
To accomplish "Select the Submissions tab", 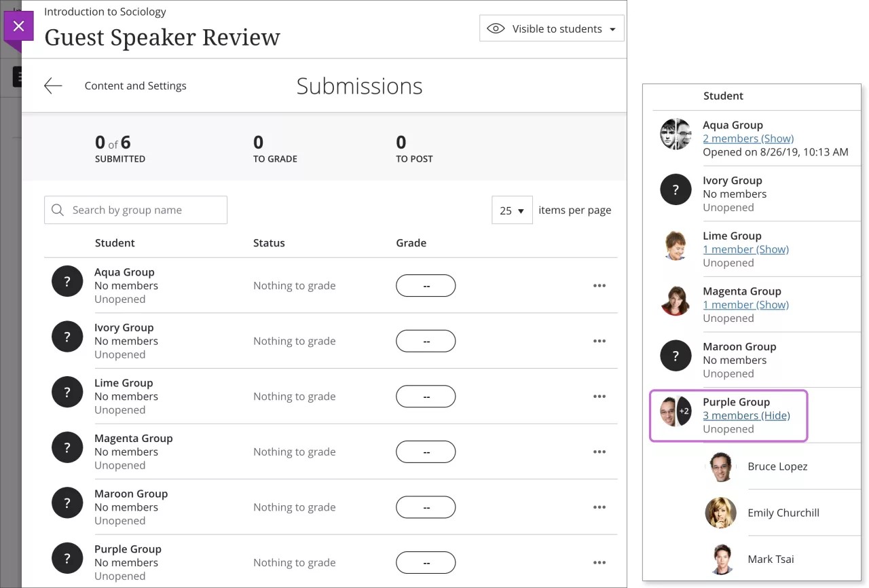I will click(x=359, y=86).
